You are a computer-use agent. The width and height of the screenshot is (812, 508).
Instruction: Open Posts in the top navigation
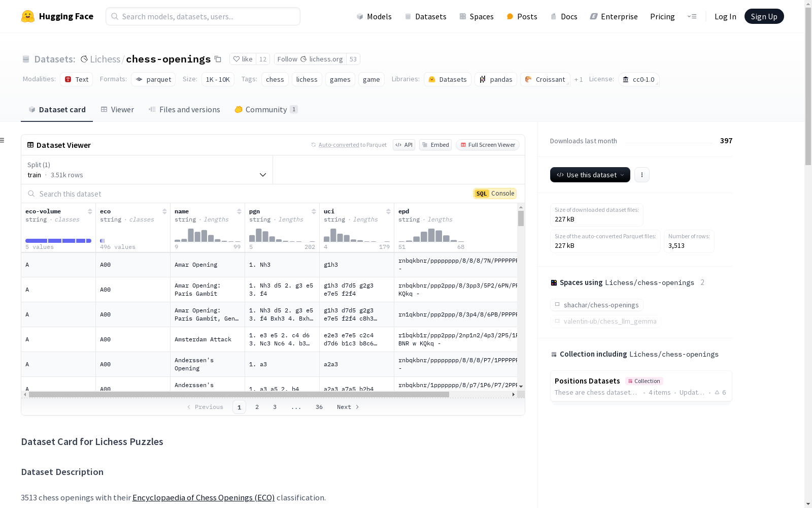coord(522,16)
